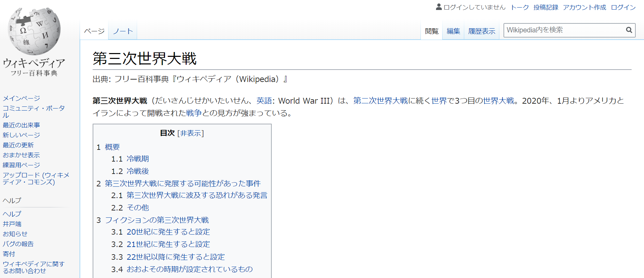Open the 投稿記録 contributions link

pos(546,7)
